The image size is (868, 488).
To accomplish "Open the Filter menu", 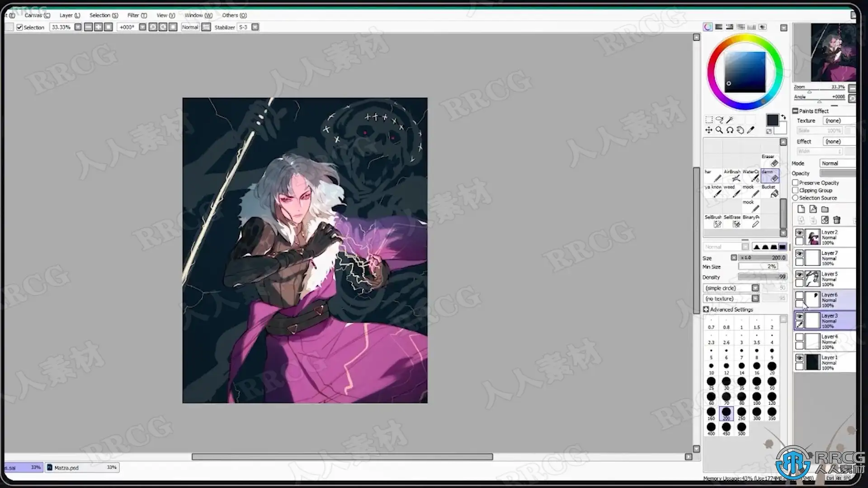I will (137, 15).
